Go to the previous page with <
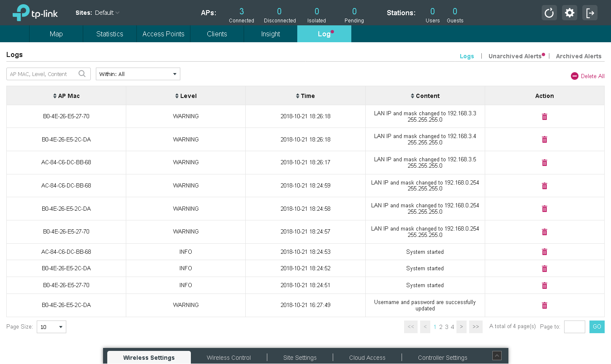The width and height of the screenshot is (611, 364). 425,327
